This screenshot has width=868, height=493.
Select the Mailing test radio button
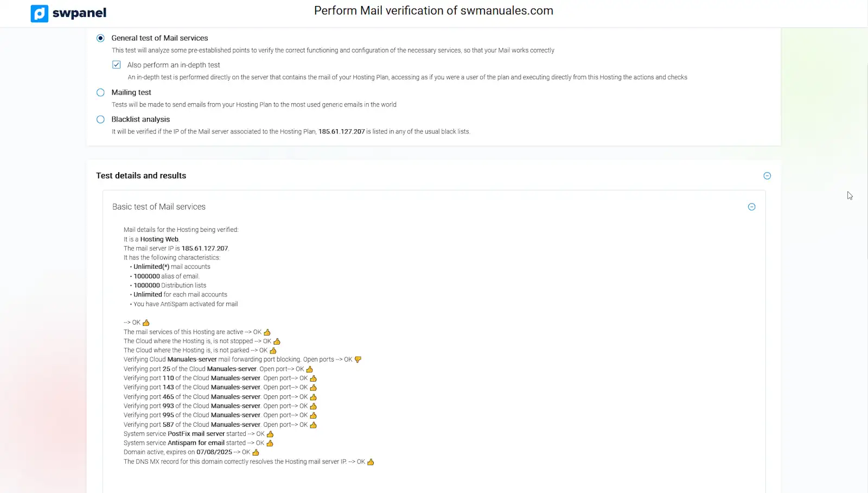(x=100, y=92)
